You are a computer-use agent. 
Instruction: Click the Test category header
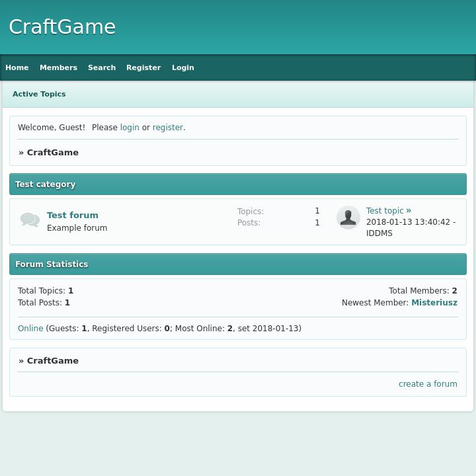coord(46,184)
